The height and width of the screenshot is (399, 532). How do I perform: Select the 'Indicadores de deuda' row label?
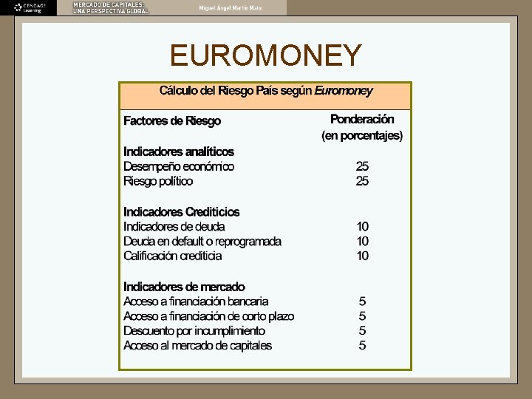point(174,226)
